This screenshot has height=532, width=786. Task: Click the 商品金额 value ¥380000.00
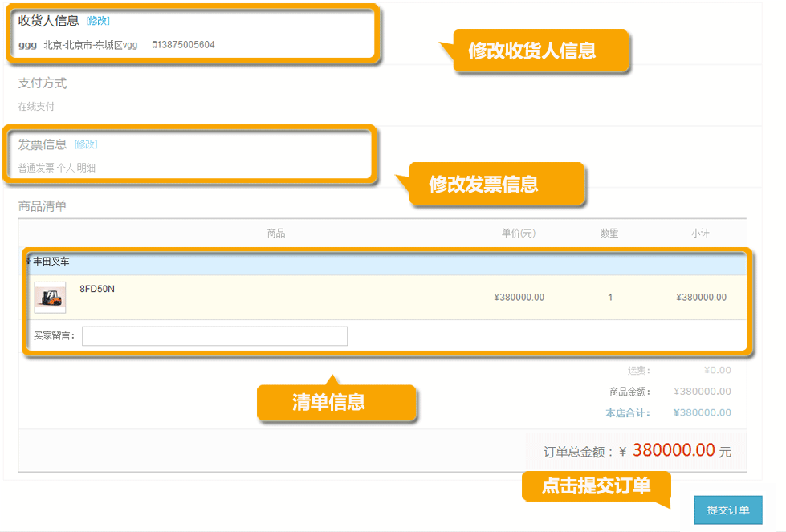coord(703,392)
